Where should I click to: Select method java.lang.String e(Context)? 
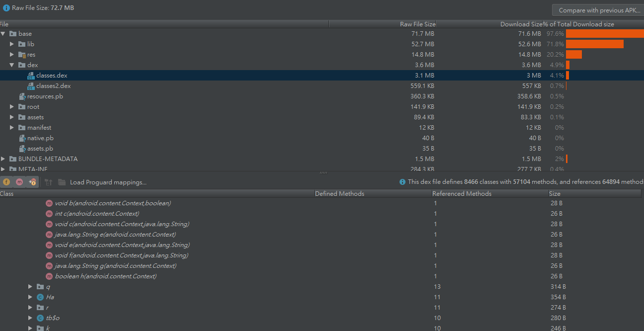[x=115, y=235]
